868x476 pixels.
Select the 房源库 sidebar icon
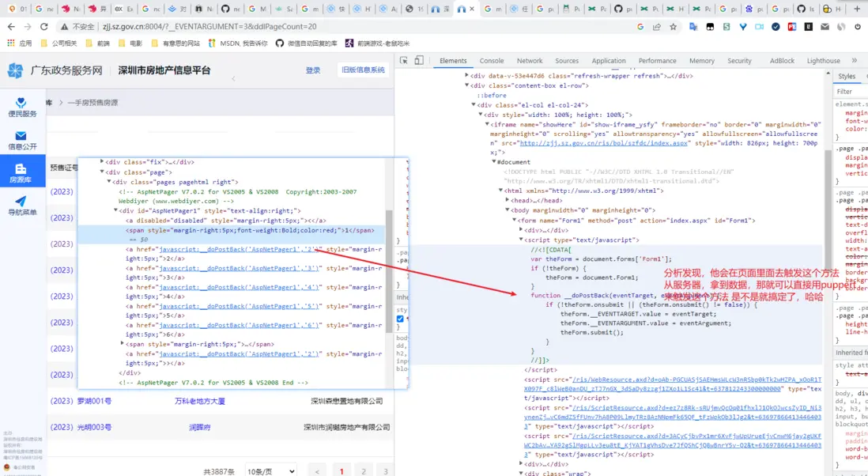(x=22, y=173)
